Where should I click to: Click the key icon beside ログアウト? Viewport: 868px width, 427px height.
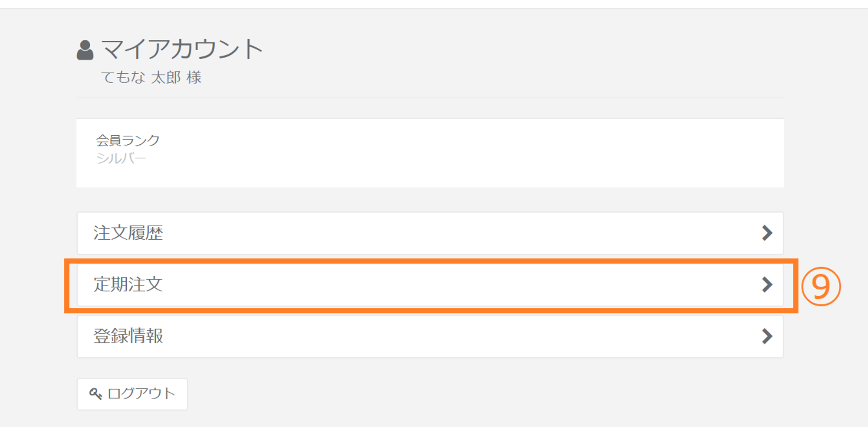95,394
